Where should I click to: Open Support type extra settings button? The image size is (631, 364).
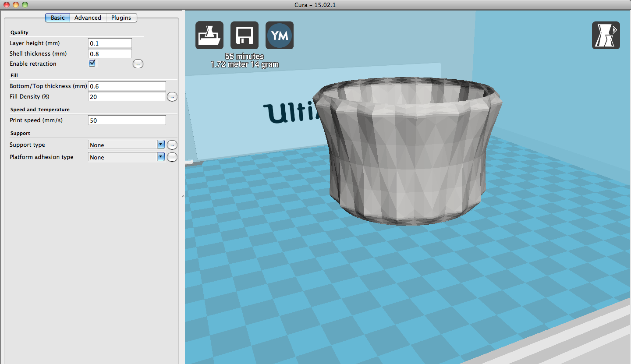click(172, 145)
